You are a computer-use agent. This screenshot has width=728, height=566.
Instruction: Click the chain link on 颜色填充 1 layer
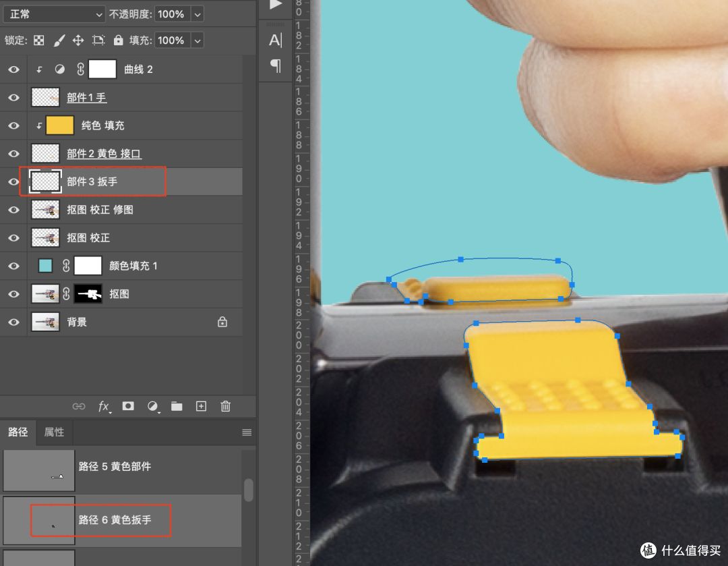[66, 266]
